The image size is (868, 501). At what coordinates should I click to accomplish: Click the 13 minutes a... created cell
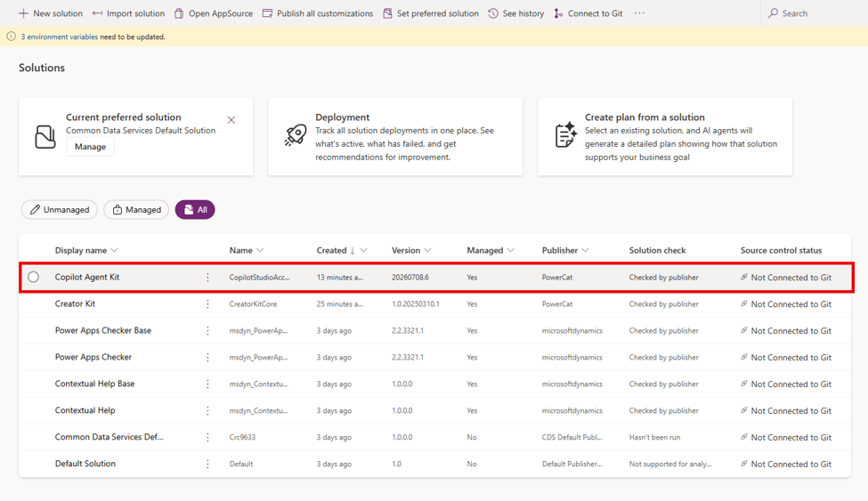click(x=340, y=278)
